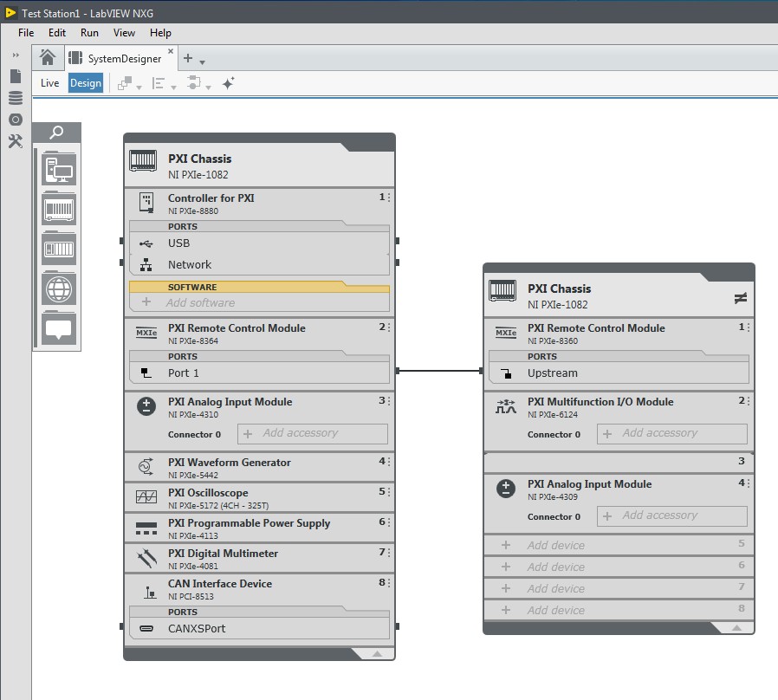Image resolution: width=778 pixels, height=700 pixels.
Task: Click the clean up sparkle toolbar icon
Action: [228, 83]
